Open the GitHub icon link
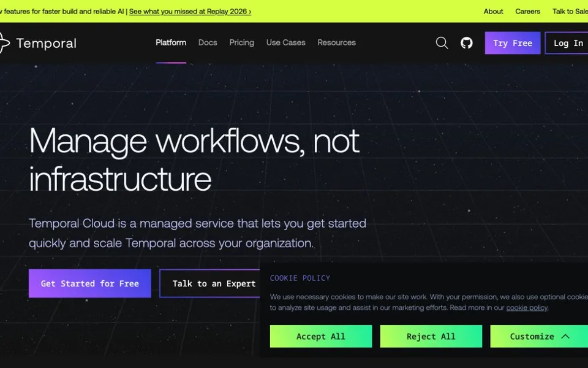 click(467, 43)
